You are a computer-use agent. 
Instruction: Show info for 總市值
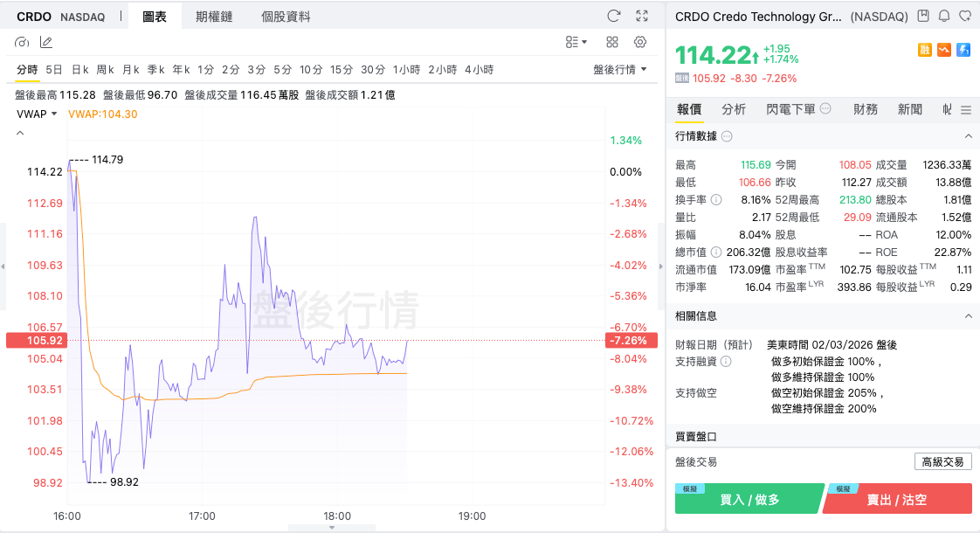[716, 253]
